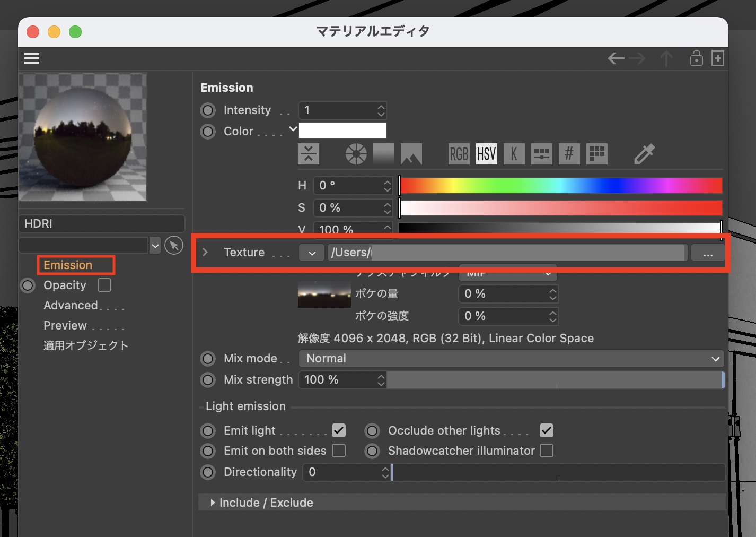Click the hue gradient slider bar

pos(560,186)
